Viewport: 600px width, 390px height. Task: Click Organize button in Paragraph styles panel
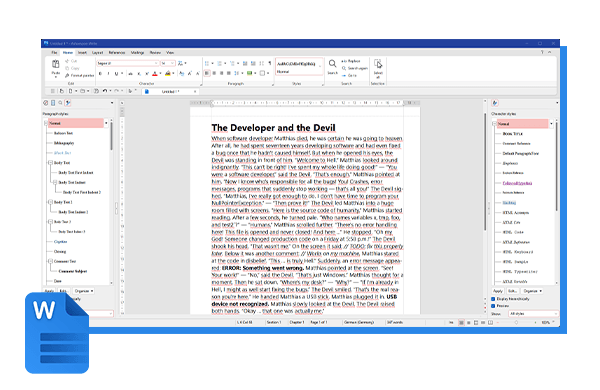(x=83, y=291)
